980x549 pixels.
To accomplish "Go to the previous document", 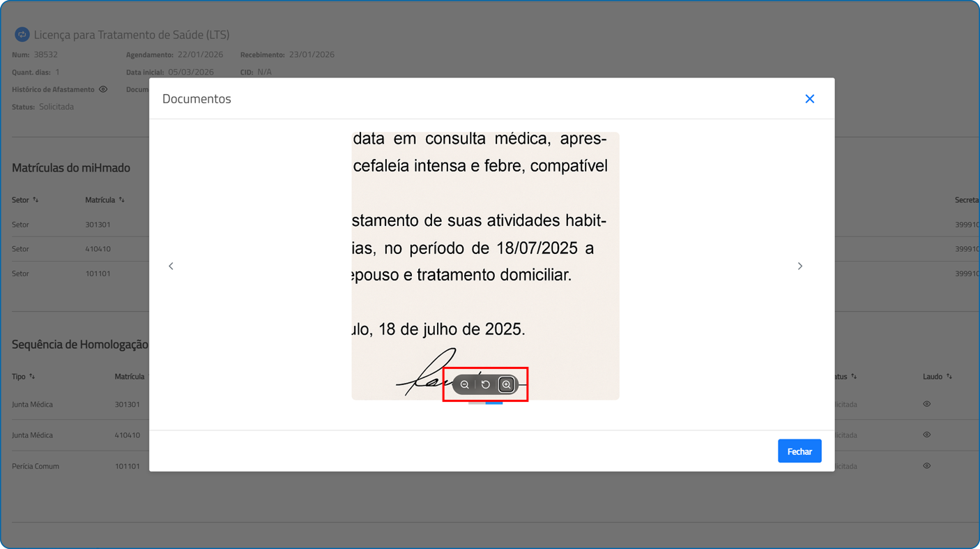I will pyautogui.click(x=171, y=266).
